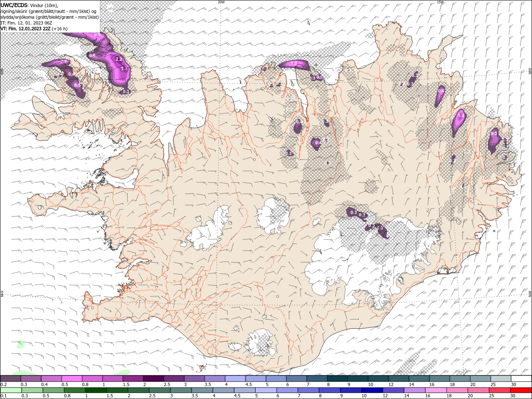The width and height of the screenshot is (532, 399).
Task: Click the '0.2' label on the snow scale
Action: tap(3, 384)
